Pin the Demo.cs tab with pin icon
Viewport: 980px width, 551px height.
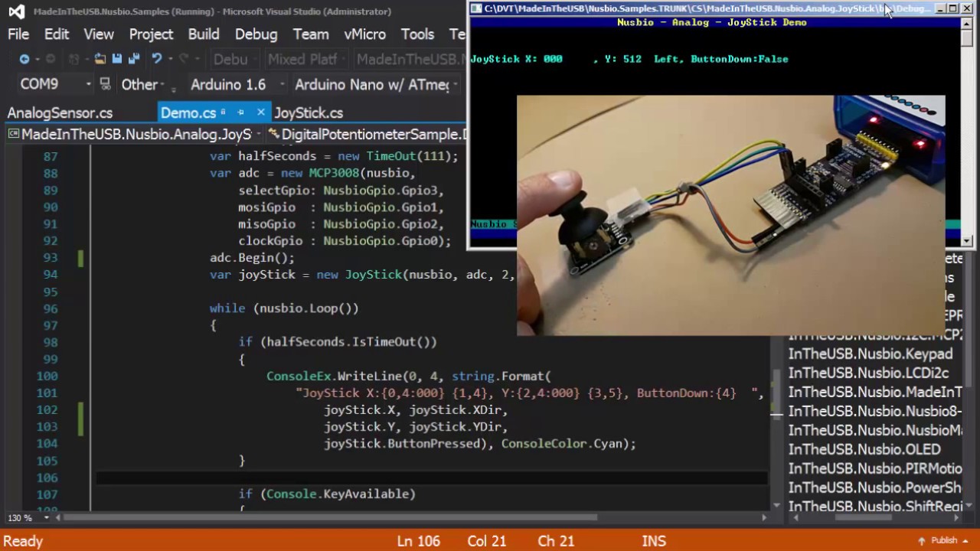click(240, 112)
